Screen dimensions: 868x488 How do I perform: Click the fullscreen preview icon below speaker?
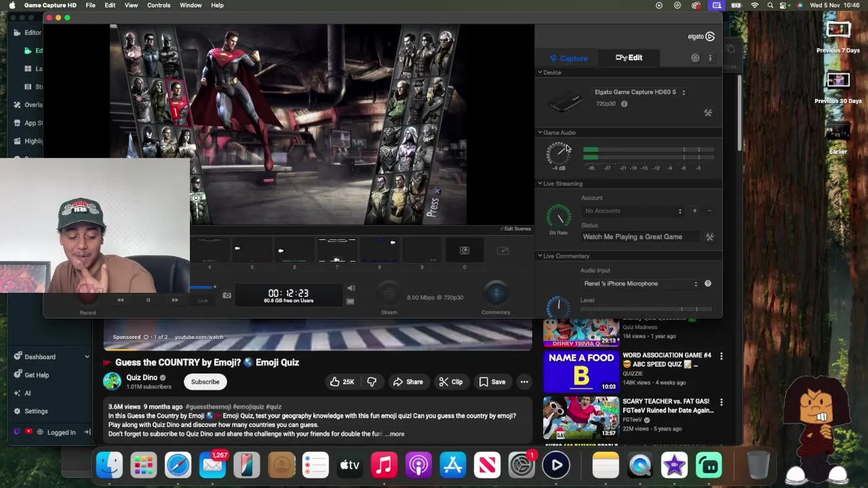point(350,301)
